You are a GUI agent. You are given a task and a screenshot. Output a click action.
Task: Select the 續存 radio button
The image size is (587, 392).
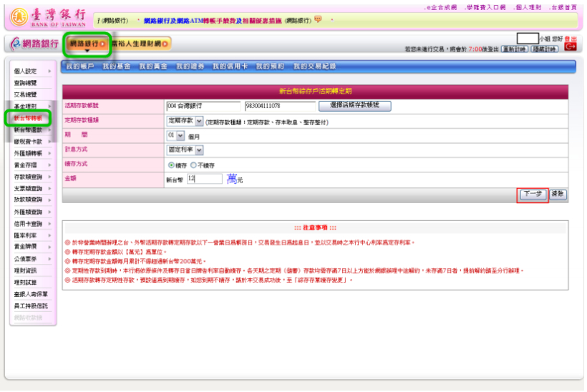coord(171,165)
